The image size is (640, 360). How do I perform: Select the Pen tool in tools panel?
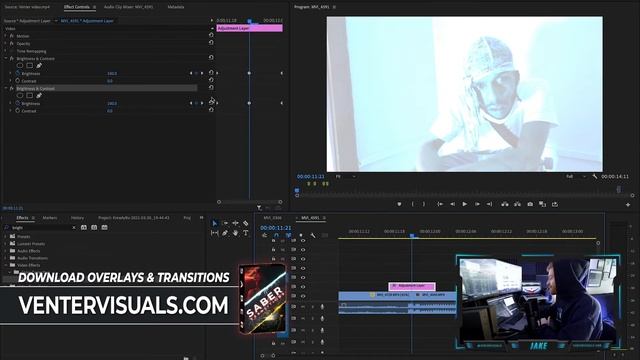coord(225,233)
